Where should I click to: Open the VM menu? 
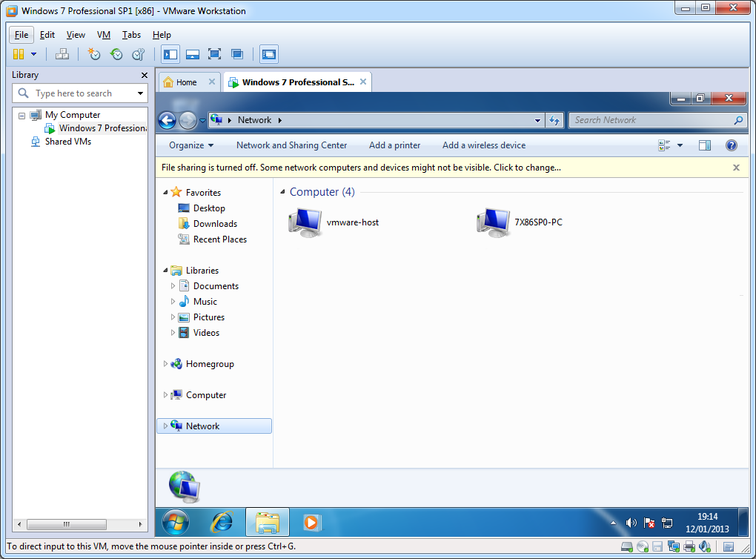[x=103, y=35]
